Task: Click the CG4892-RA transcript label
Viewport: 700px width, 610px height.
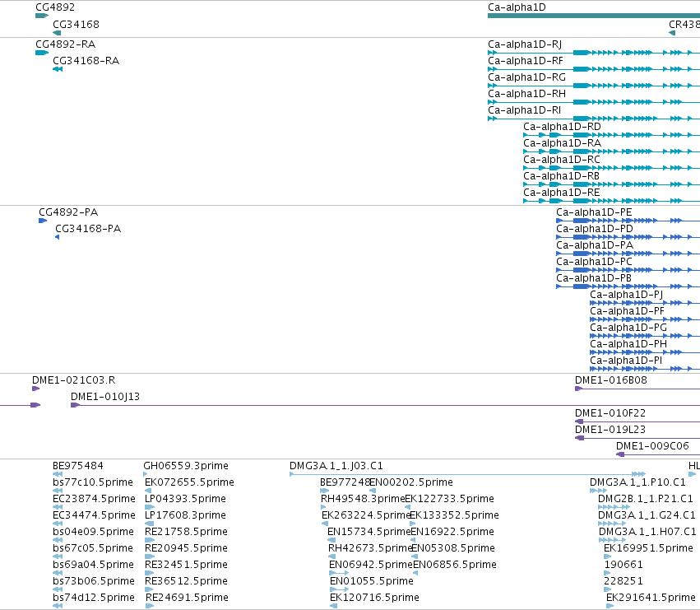Action: [65, 44]
